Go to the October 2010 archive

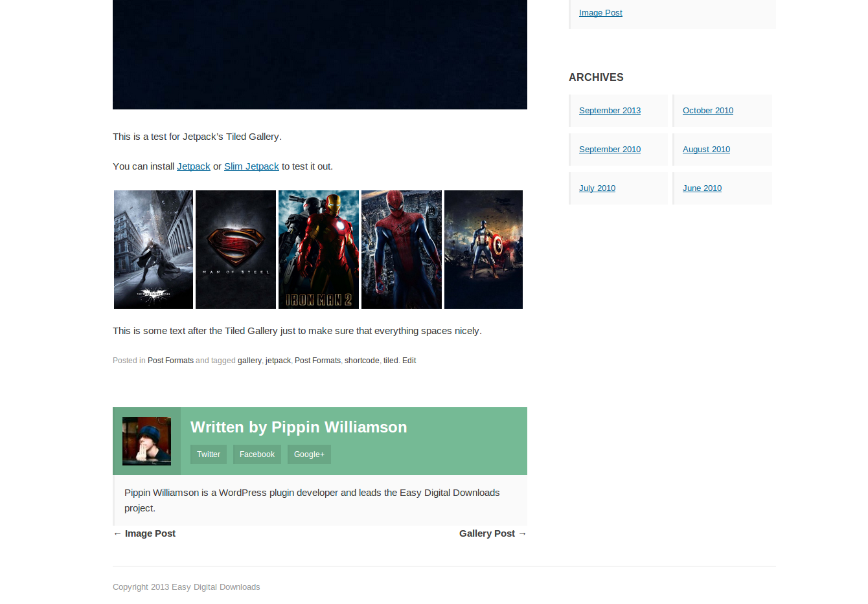coord(707,111)
